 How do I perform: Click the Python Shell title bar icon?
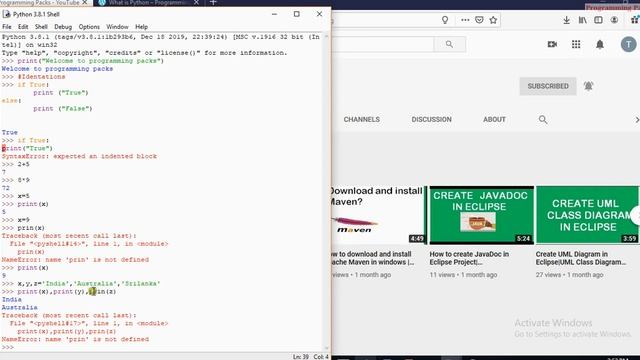[x=6, y=14]
